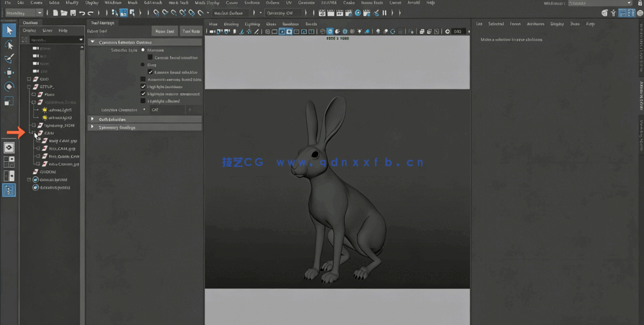
Task: Expand the Symmetry Settings section
Action: click(92, 128)
